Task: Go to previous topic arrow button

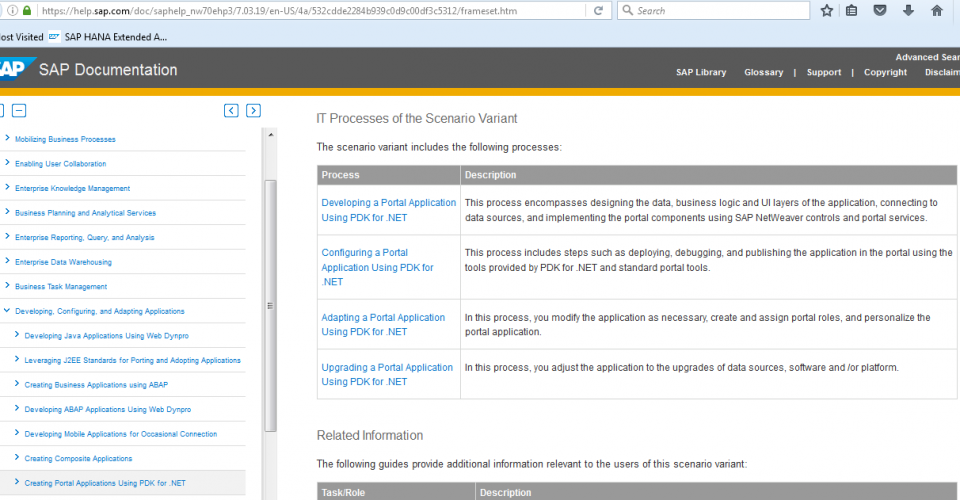Action: [231, 111]
